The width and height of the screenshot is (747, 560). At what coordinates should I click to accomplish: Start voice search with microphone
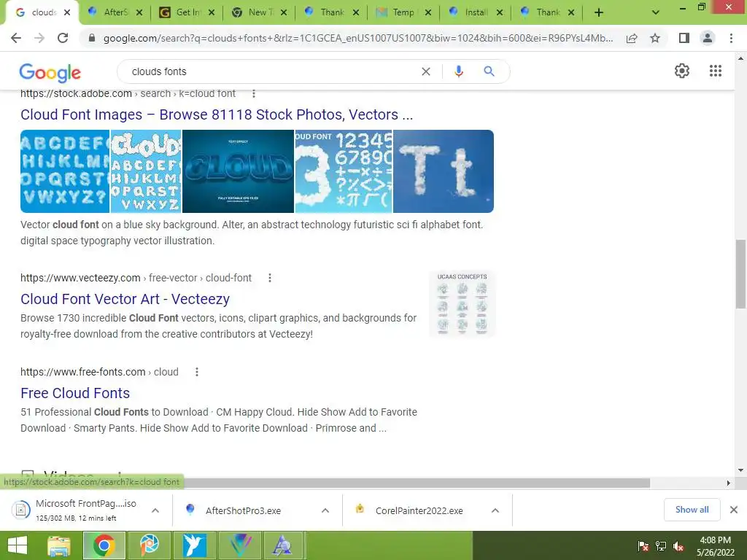[x=458, y=71]
